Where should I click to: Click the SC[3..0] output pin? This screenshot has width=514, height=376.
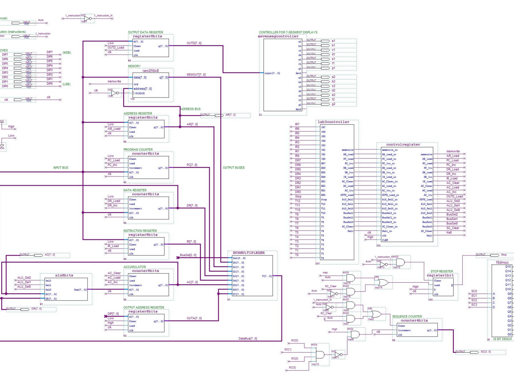[x=474, y=352]
